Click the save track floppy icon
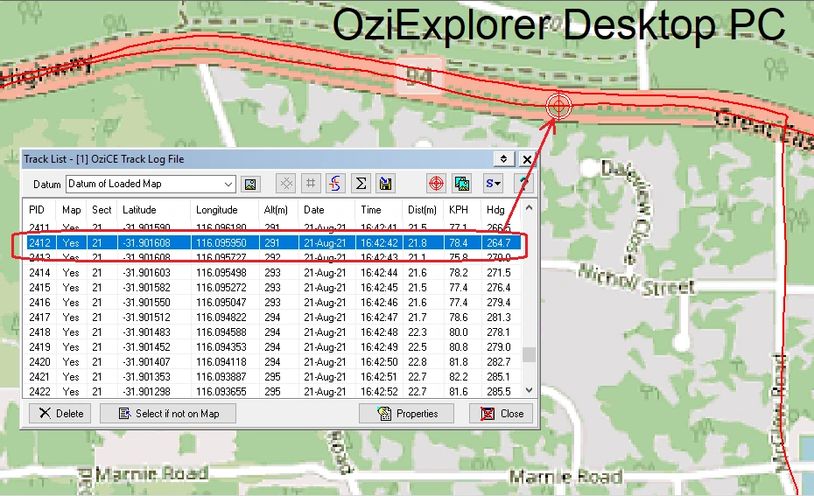The image size is (814, 496). pyautogui.click(x=386, y=183)
